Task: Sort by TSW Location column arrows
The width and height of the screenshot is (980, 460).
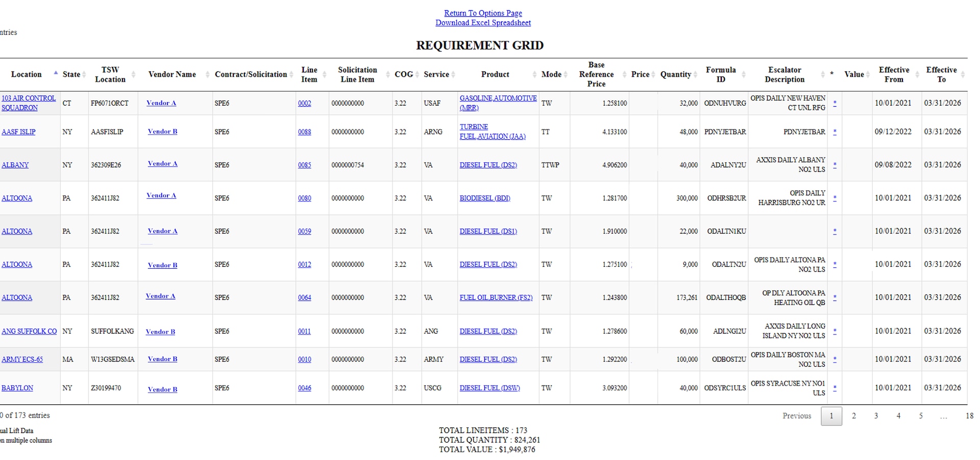Action: [x=133, y=74]
